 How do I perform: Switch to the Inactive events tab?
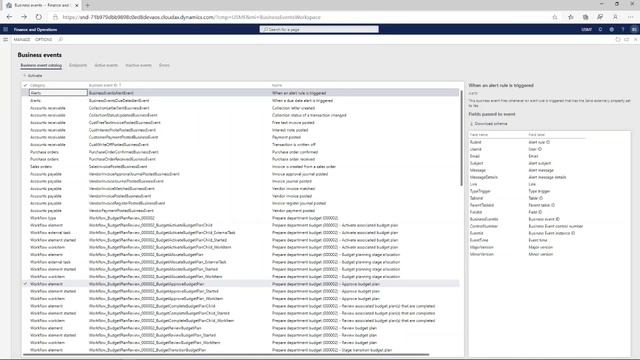point(138,65)
